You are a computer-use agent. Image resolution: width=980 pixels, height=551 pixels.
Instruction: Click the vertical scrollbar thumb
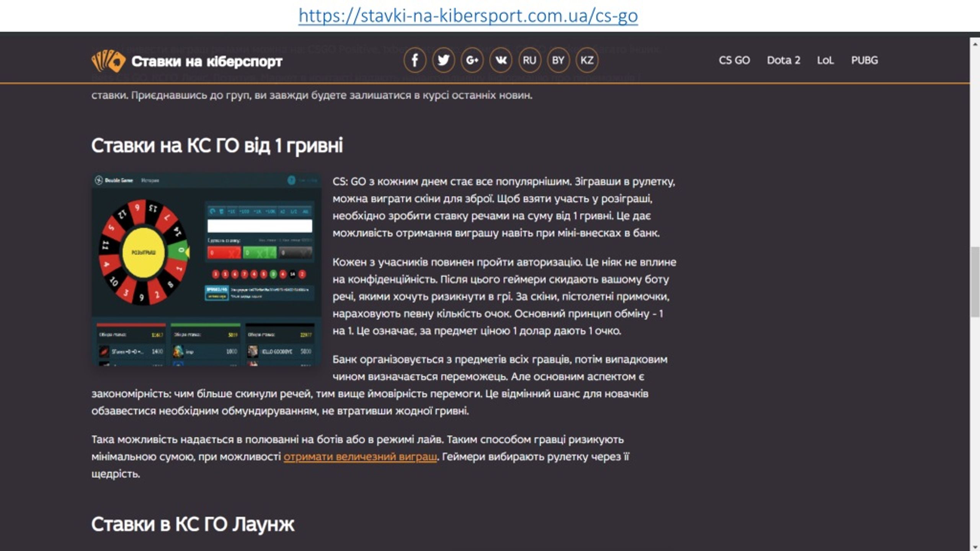point(975,282)
